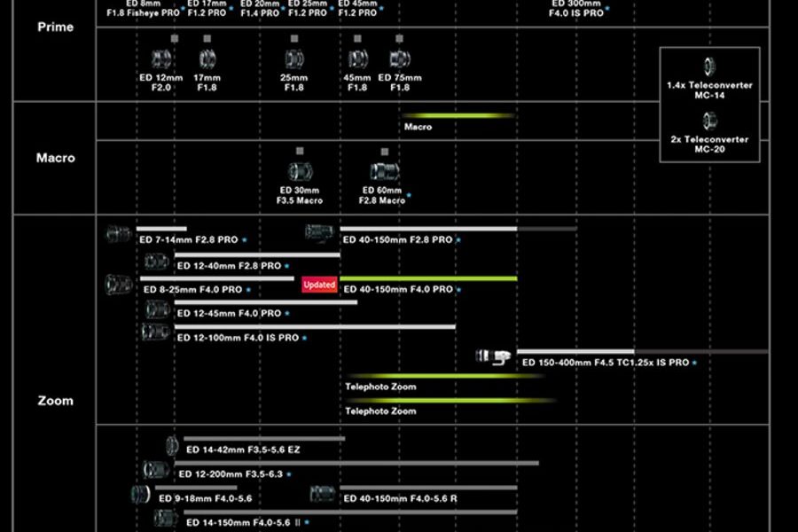Click the ED 12-200mm F3.5-6.3 lens image

155,470
